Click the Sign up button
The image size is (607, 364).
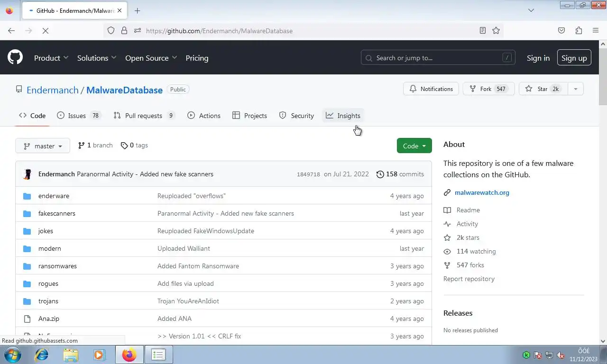point(574,58)
